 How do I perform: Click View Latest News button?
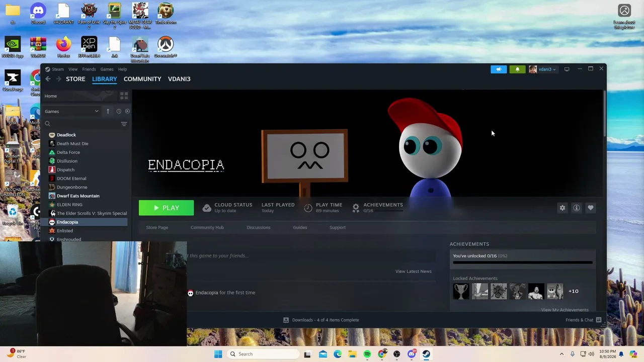coord(414,271)
